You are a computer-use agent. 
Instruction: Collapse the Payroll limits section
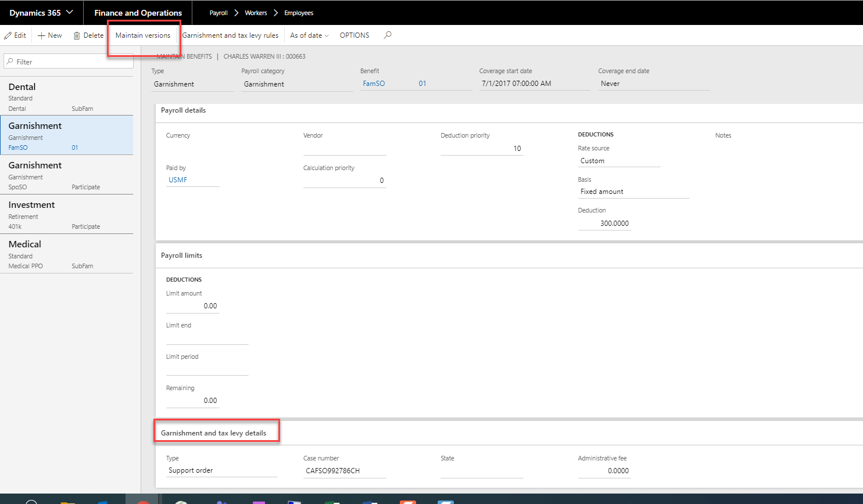(182, 255)
